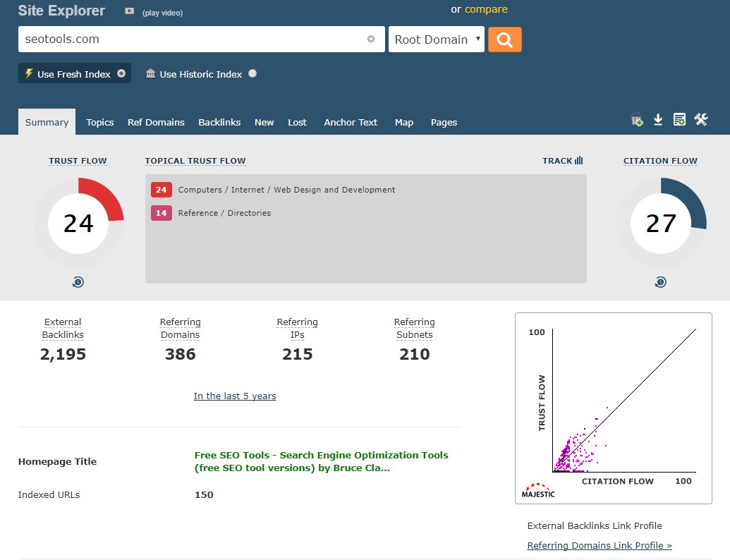Open Referring Domains Link Profile link

(599, 545)
